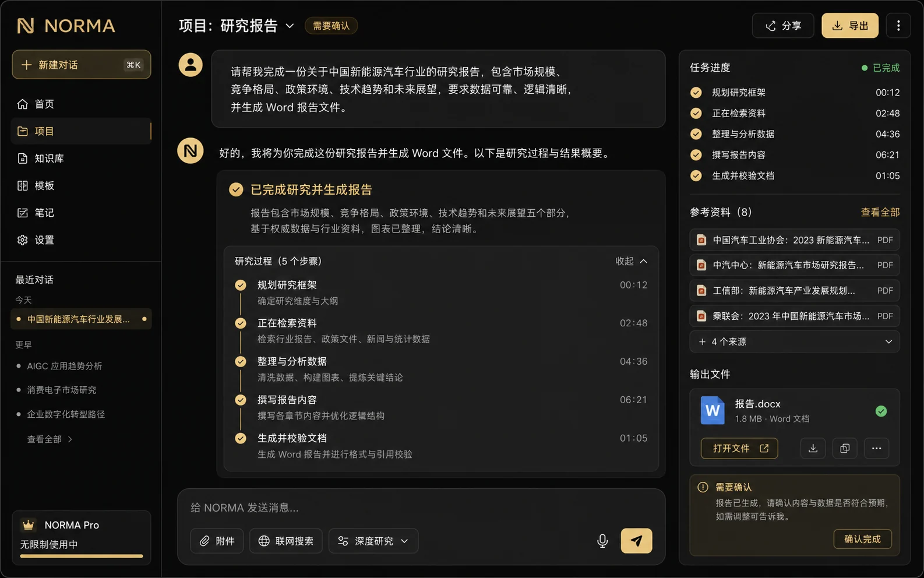The height and width of the screenshot is (578, 924).
Task: Select 知识库 in the sidebar
Action: click(x=81, y=158)
